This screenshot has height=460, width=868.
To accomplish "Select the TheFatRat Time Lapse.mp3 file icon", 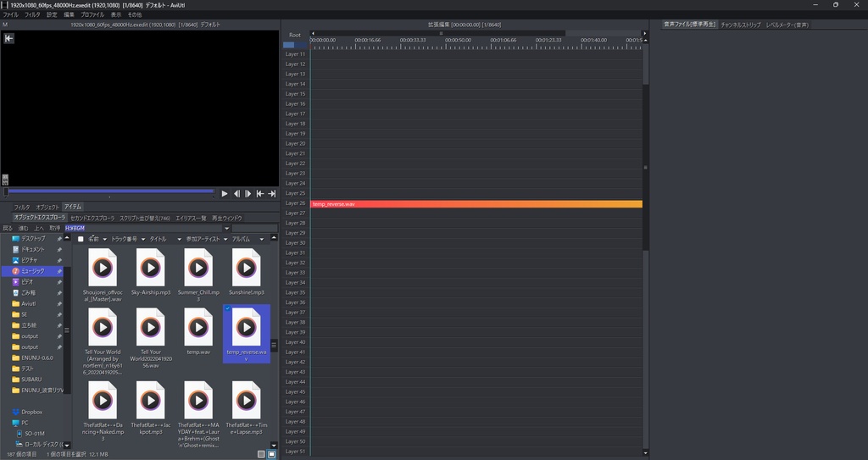I will point(247,400).
